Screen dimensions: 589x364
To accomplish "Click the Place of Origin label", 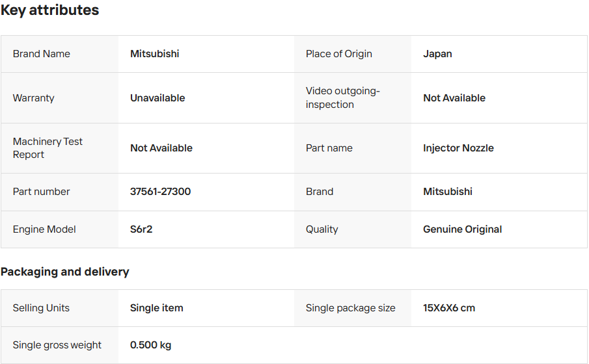I will (338, 54).
